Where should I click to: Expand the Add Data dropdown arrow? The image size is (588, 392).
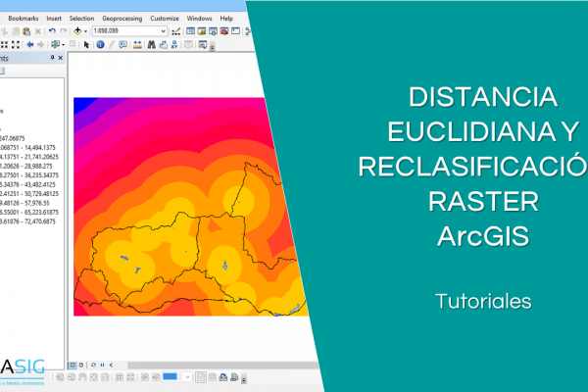point(87,31)
